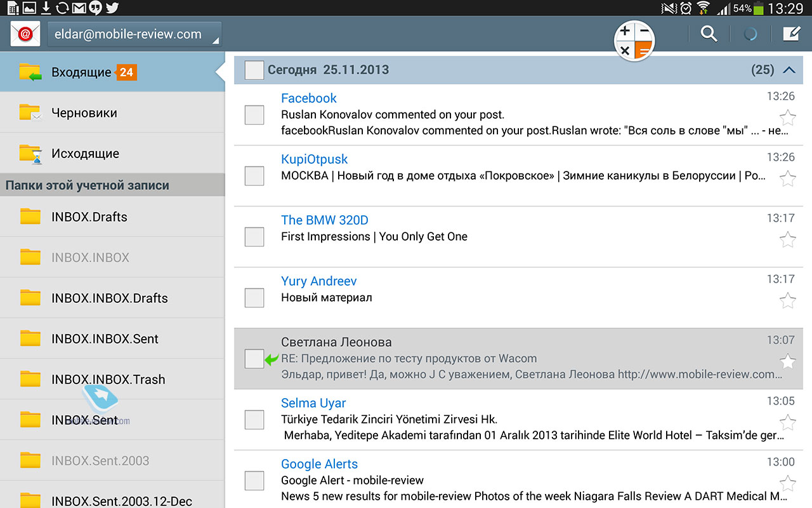The image size is (812, 508).
Task: Select the INBOX.Sent.2003.12-Dec folder
Action: 112,495
